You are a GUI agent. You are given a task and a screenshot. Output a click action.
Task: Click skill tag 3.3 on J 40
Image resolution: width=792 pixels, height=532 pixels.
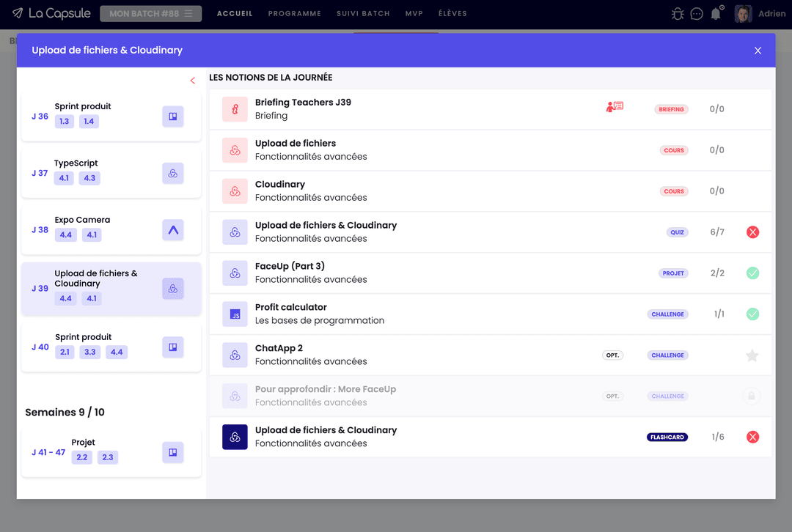tap(90, 352)
